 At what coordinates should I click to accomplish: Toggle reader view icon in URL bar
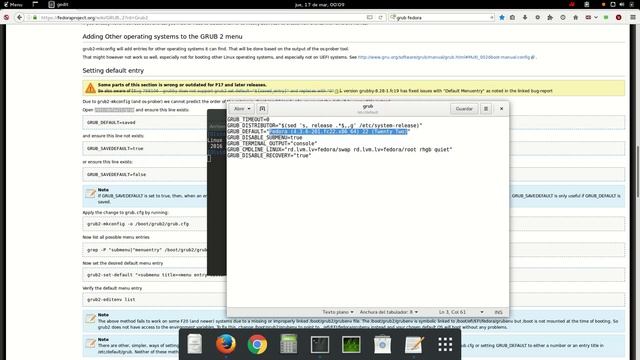pyautogui.click(x=369, y=18)
